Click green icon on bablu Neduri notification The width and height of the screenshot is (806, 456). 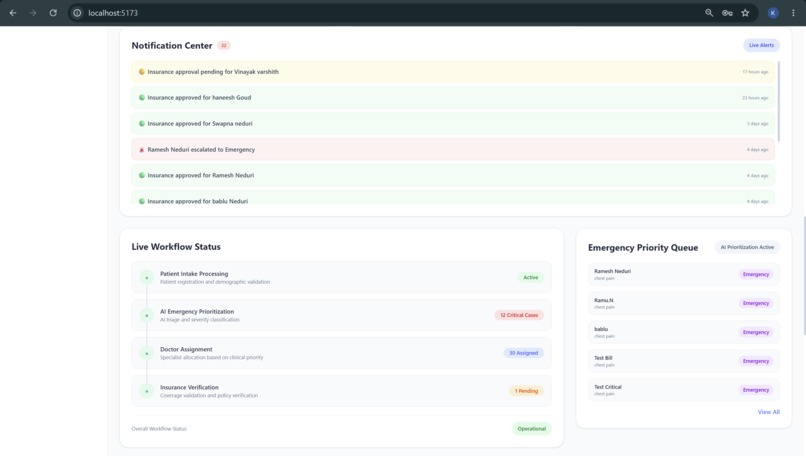(142, 201)
